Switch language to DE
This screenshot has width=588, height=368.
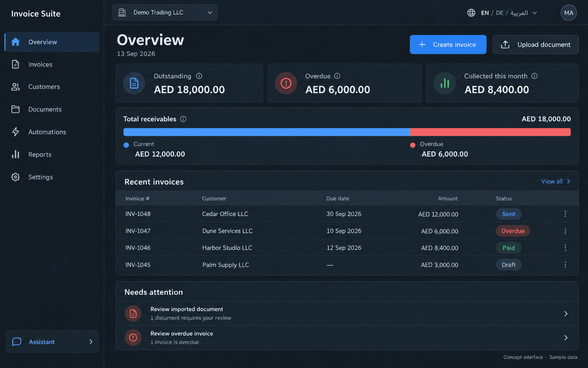pyautogui.click(x=499, y=13)
